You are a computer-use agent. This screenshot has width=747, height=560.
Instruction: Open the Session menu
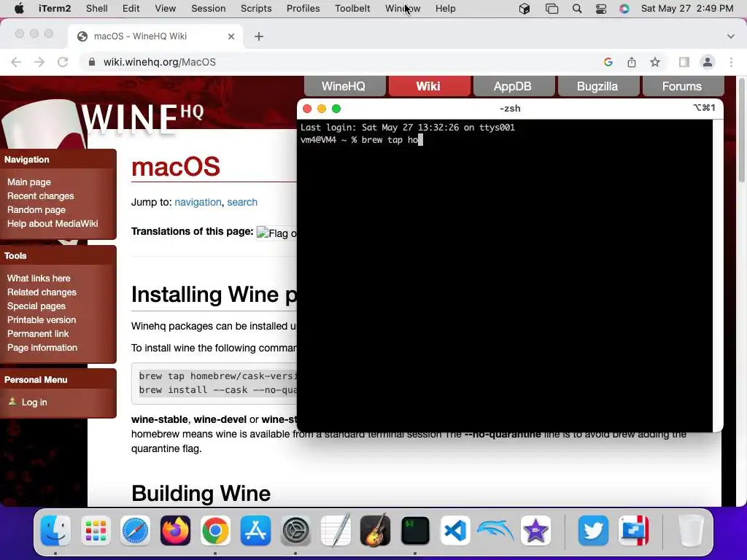(208, 9)
